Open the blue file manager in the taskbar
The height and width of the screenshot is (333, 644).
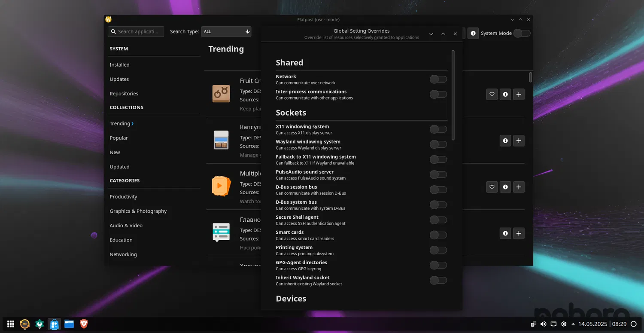click(x=69, y=324)
